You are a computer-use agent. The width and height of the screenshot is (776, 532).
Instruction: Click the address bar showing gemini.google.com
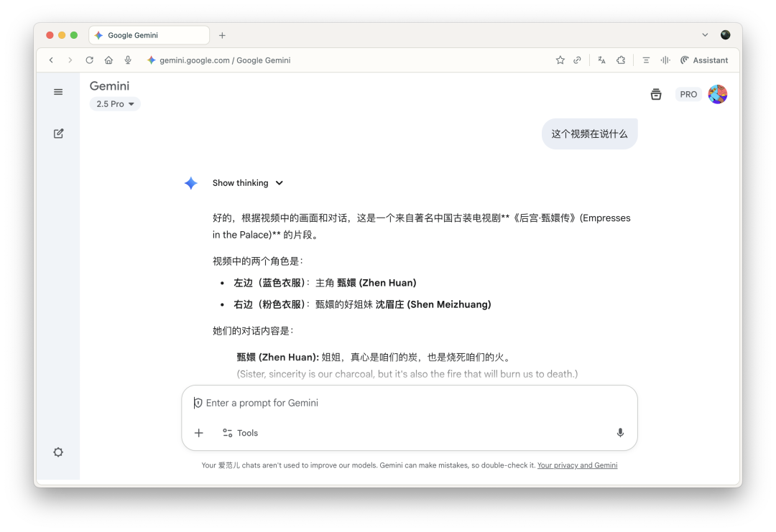[225, 60]
